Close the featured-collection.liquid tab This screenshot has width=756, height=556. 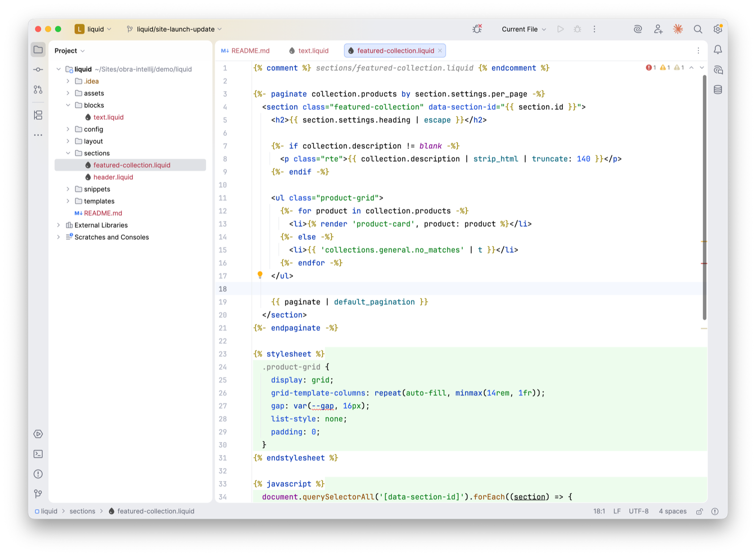pos(440,51)
